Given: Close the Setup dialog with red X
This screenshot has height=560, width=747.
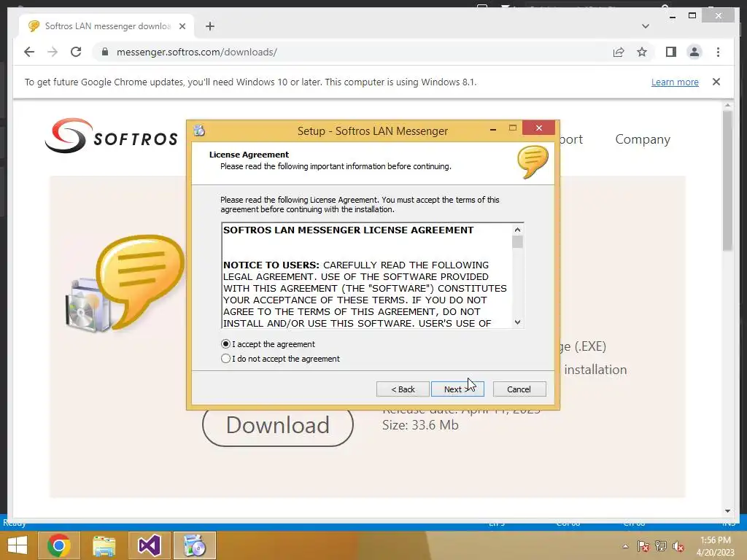Looking at the screenshot, I should 539,128.
